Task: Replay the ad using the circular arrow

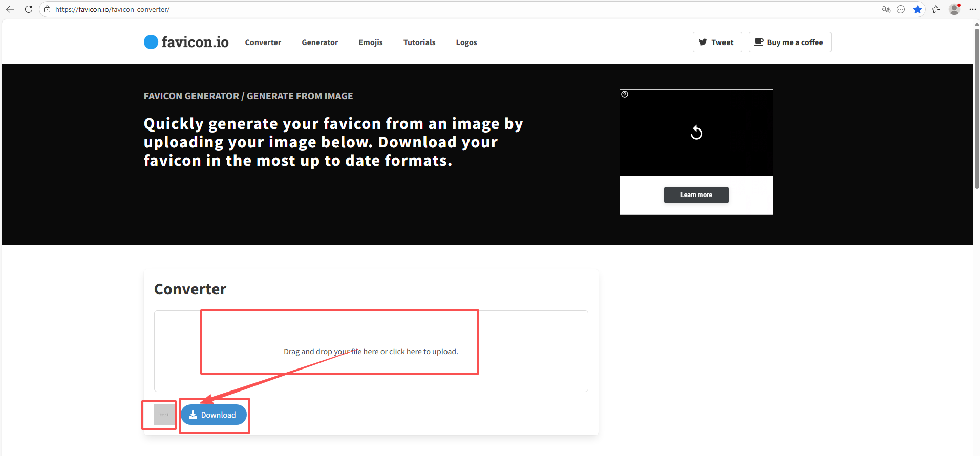Action: click(696, 133)
